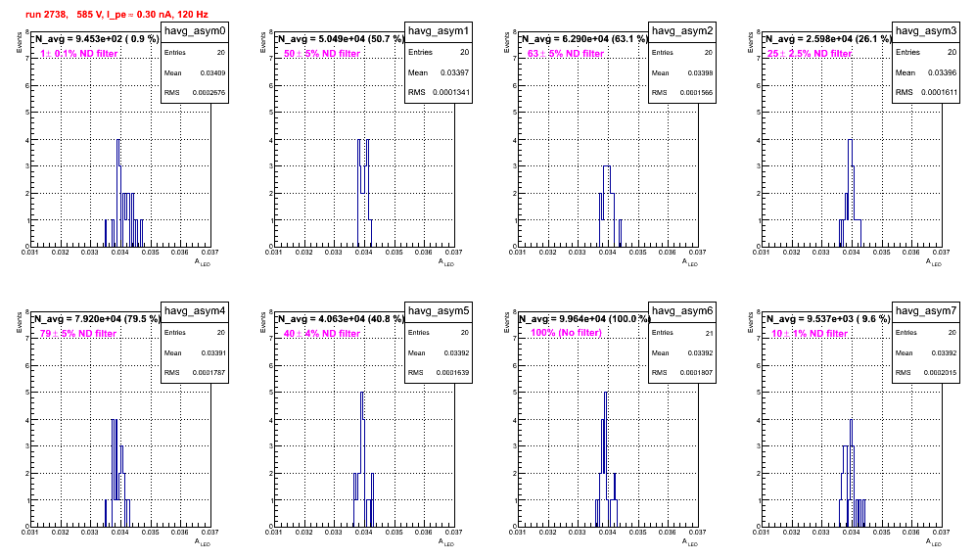Click the RMS value 0.0001611
Viewport: 975px width, 560px height.
[939, 93]
